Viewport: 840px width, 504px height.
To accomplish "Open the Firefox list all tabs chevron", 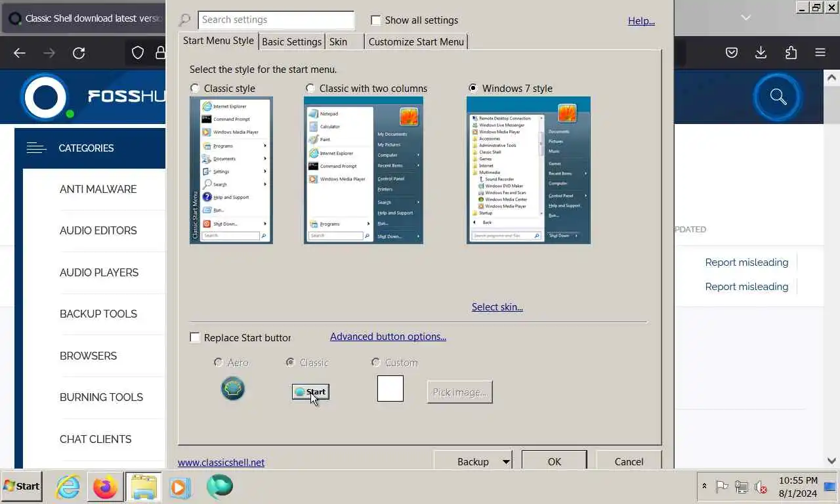I will click(745, 18).
